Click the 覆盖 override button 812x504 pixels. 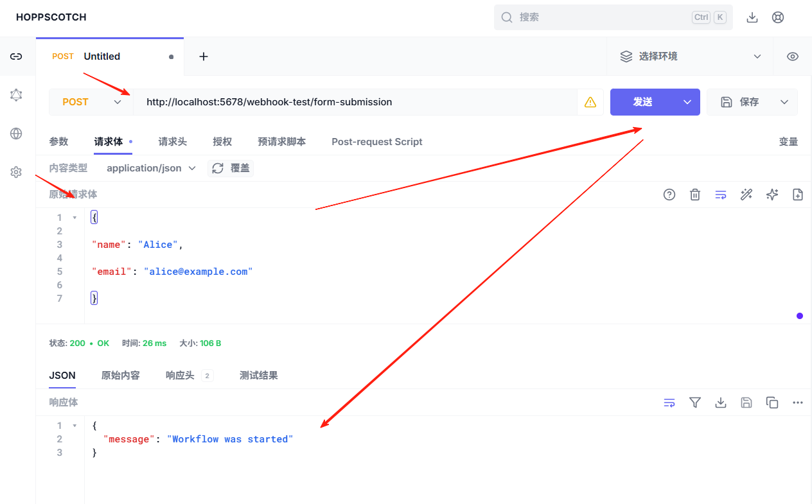[x=231, y=168]
